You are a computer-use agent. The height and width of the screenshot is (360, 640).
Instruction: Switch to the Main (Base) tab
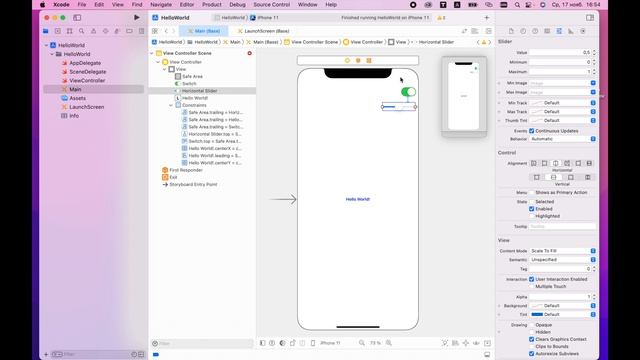click(x=204, y=31)
